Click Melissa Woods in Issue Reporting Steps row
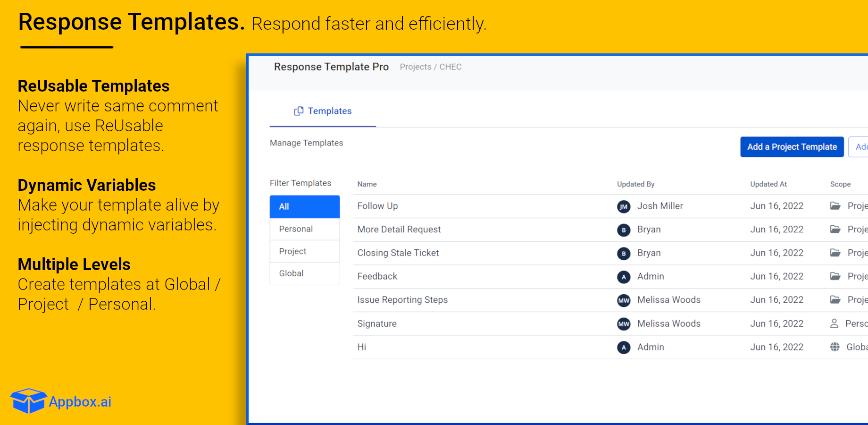 coord(669,300)
